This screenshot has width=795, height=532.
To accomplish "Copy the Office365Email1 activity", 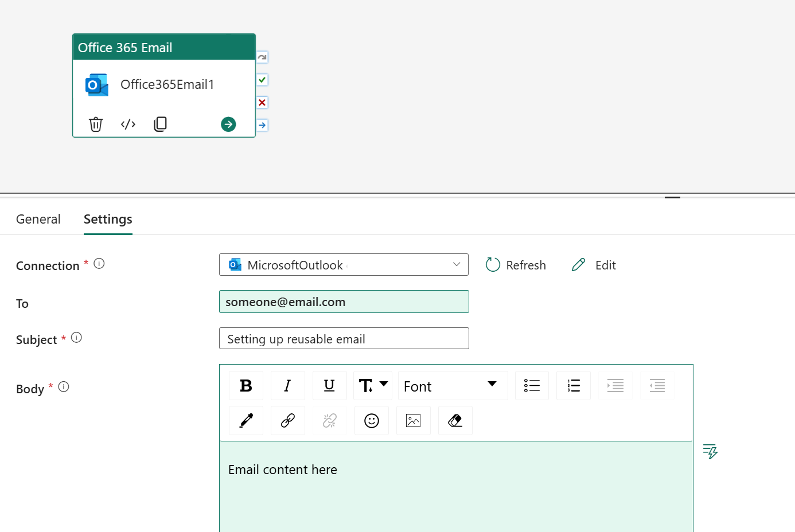I will coord(161,124).
